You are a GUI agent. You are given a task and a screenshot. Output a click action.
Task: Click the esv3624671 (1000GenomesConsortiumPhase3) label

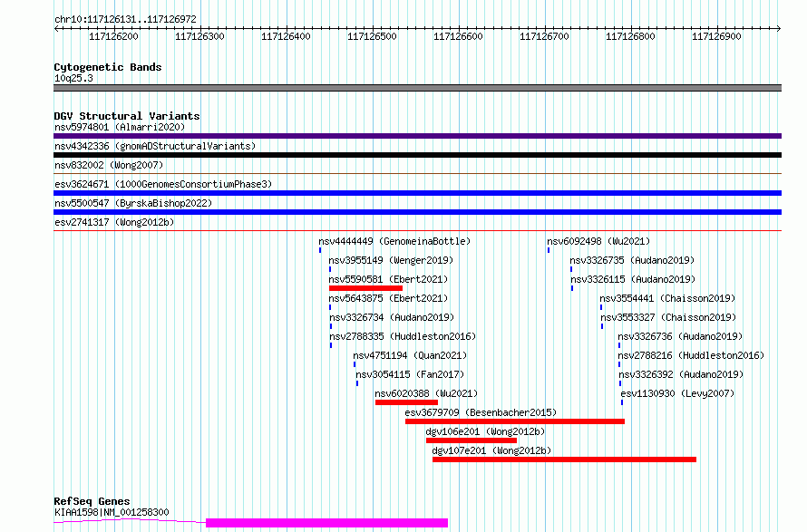pyautogui.click(x=163, y=184)
